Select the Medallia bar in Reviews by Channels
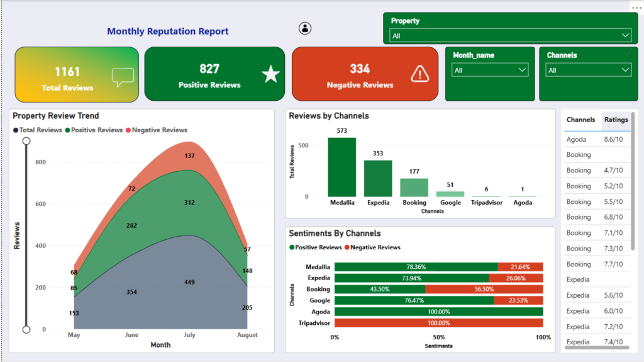This screenshot has height=362, width=644. click(x=341, y=167)
